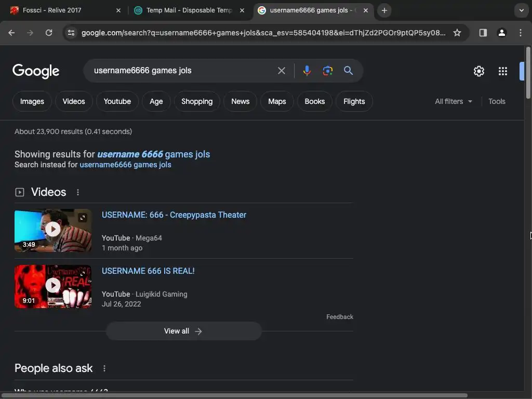
Task: Reload the current page
Action: 49,33
